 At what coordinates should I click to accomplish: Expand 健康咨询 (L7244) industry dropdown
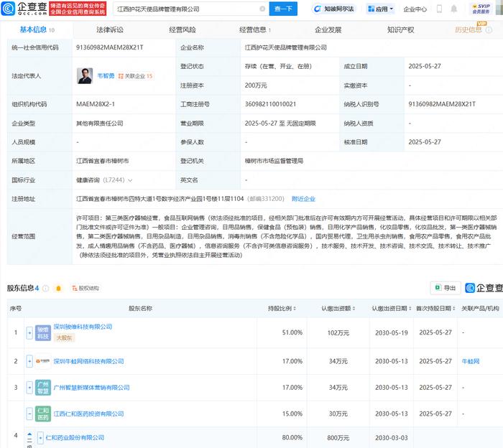130,180
